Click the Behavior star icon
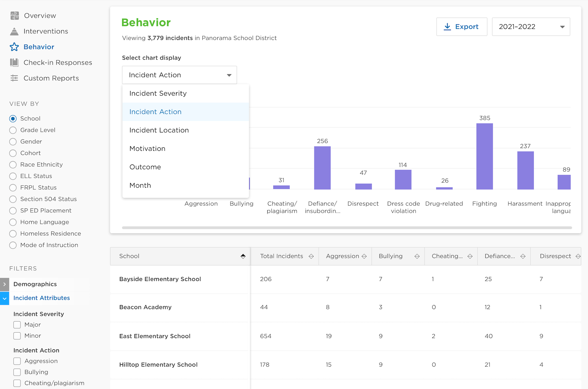This screenshot has height=389, width=588. point(14,47)
